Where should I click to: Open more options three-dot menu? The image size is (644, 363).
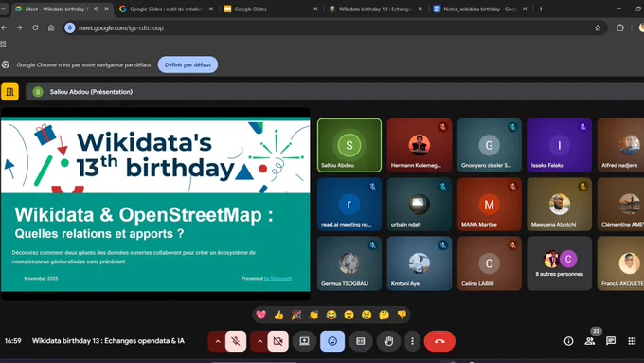click(x=412, y=341)
